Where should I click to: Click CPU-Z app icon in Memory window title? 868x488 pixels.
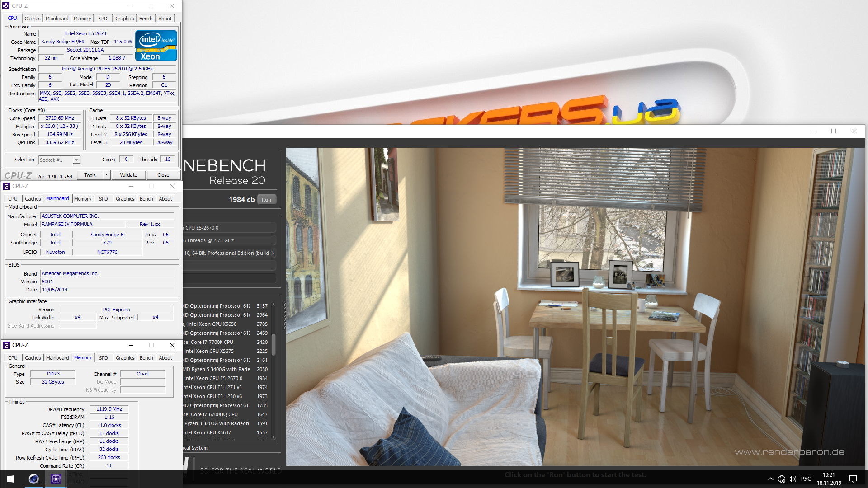coord(6,345)
